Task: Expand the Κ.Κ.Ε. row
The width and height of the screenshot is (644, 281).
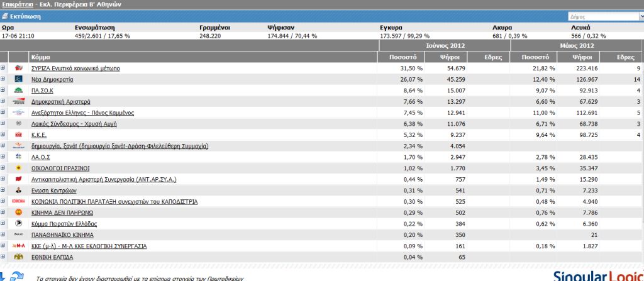Action: 3,135
